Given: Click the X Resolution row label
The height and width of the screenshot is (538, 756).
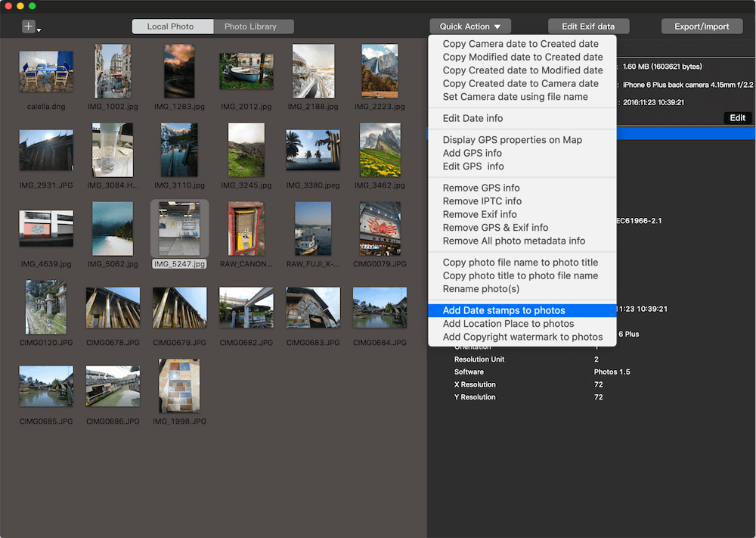Looking at the screenshot, I should pyautogui.click(x=475, y=384).
